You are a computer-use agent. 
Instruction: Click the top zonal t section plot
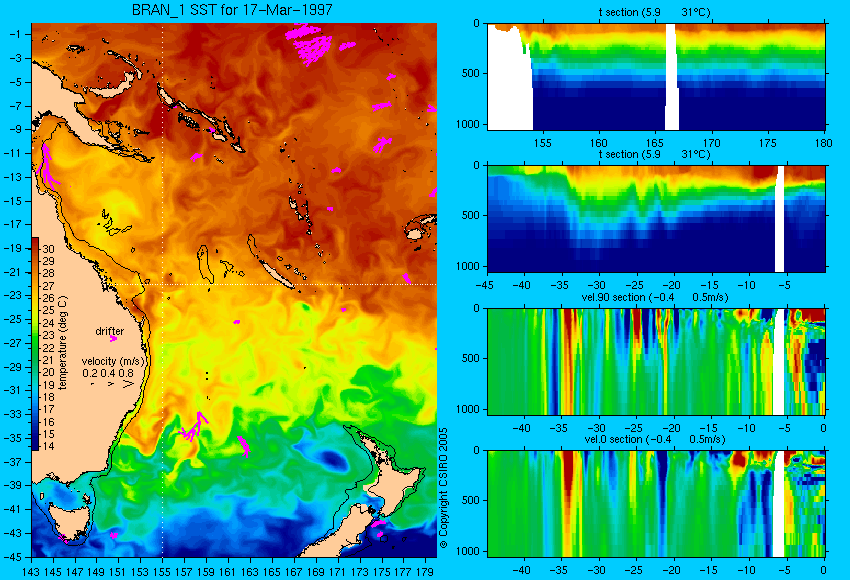pos(656,76)
